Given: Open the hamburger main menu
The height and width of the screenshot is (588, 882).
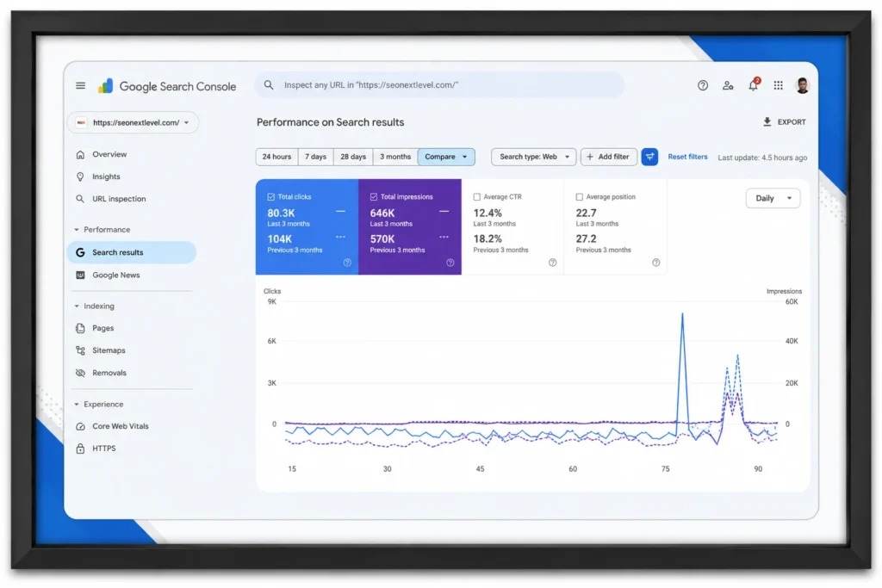Looking at the screenshot, I should tap(80, 85).
